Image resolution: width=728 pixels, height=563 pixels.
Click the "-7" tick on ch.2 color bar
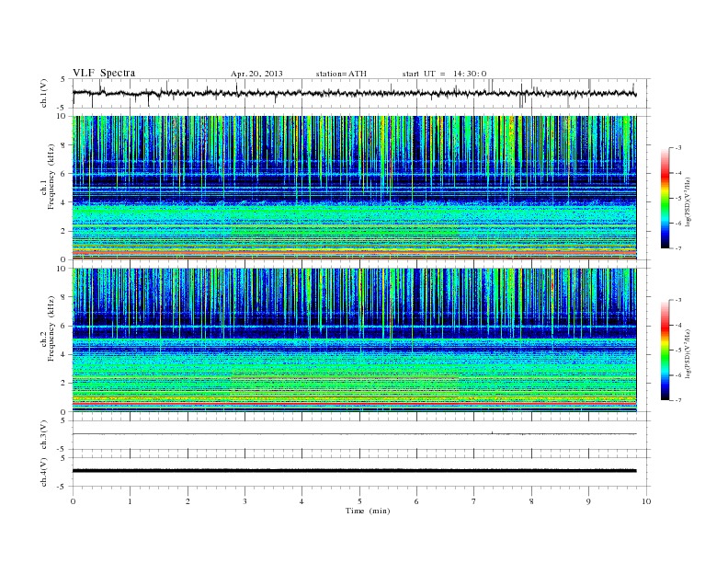click(x=678, y=400)
